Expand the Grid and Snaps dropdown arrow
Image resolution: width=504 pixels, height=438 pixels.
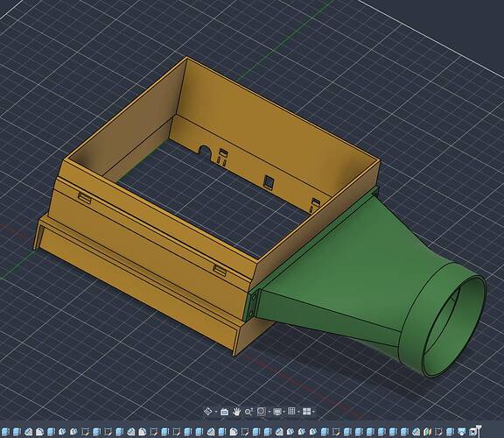coord(298,412)
